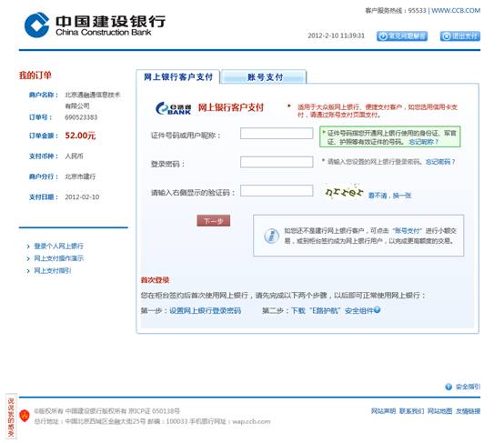504x443 pixels.
Task: Open 网上支付指引 link
Action: coord(53,271)
